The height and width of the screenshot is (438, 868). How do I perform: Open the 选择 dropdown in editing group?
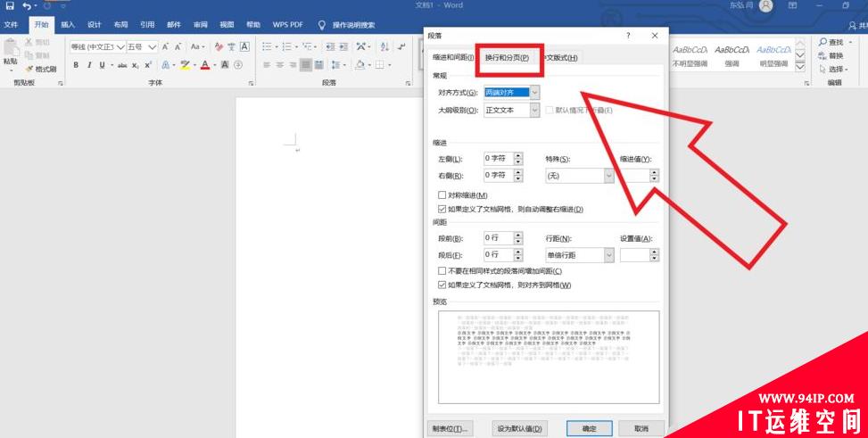pyautogui.click(x=835, y=70)
